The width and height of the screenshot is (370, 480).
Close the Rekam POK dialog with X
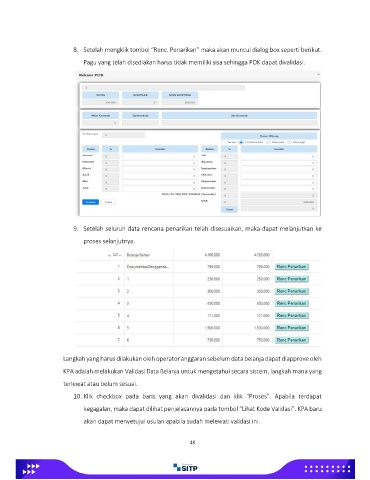318,74
